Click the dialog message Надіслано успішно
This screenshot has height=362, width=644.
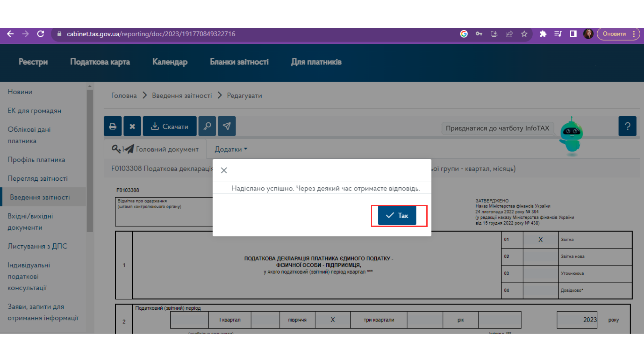[x=325, y=188]
